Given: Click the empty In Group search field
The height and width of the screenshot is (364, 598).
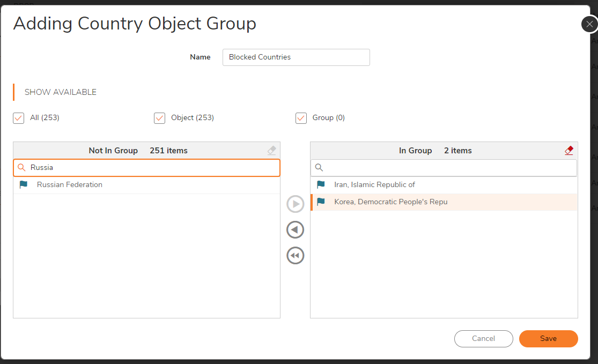Looking at the screenshot, I should 449,168.
